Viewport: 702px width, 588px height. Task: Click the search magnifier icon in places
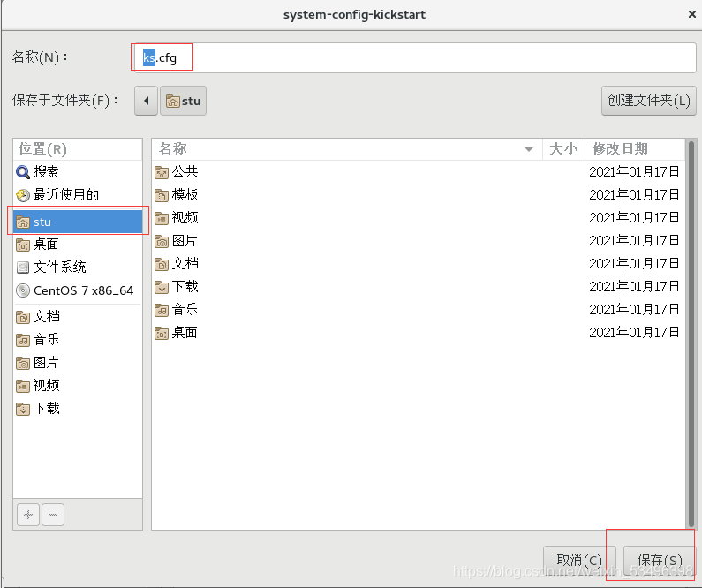(x=23, y=172)
